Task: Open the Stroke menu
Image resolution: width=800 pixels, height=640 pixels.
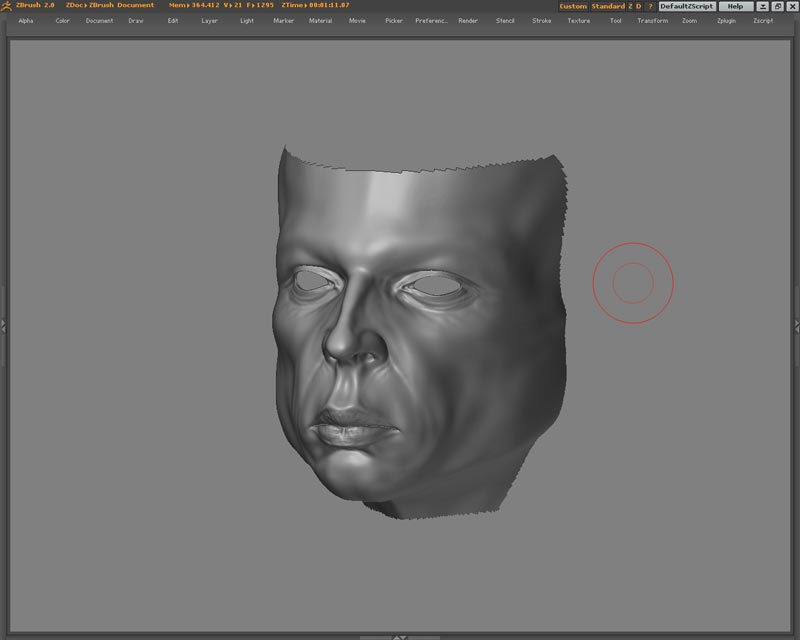Action: [x=542, y=21]
